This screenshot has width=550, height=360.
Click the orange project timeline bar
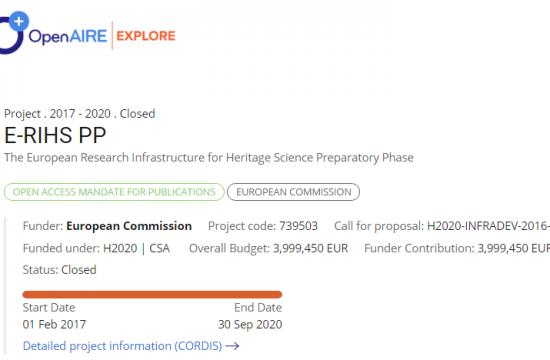pos(152,294)
